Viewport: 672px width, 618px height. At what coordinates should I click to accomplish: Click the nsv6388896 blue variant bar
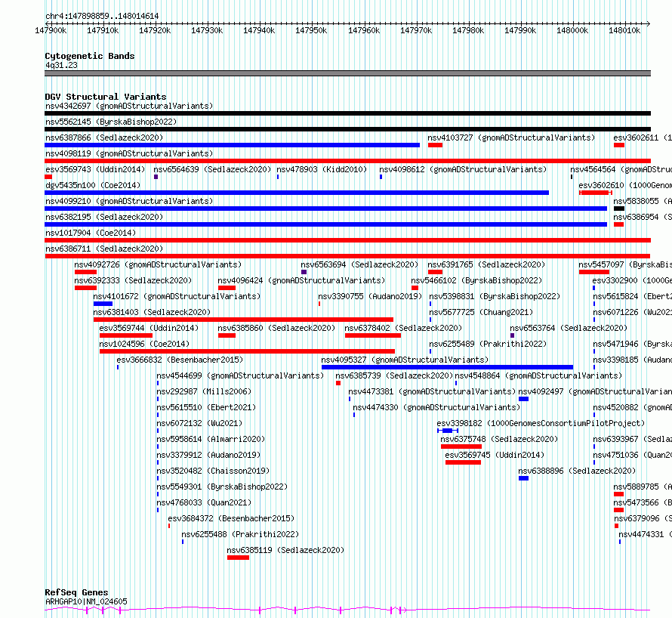coord(523,478)
